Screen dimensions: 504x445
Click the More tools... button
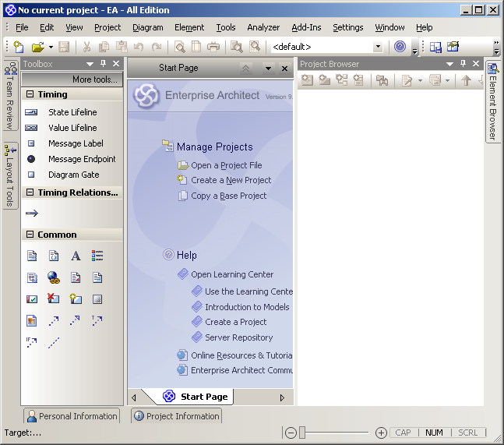click(72, 79)
